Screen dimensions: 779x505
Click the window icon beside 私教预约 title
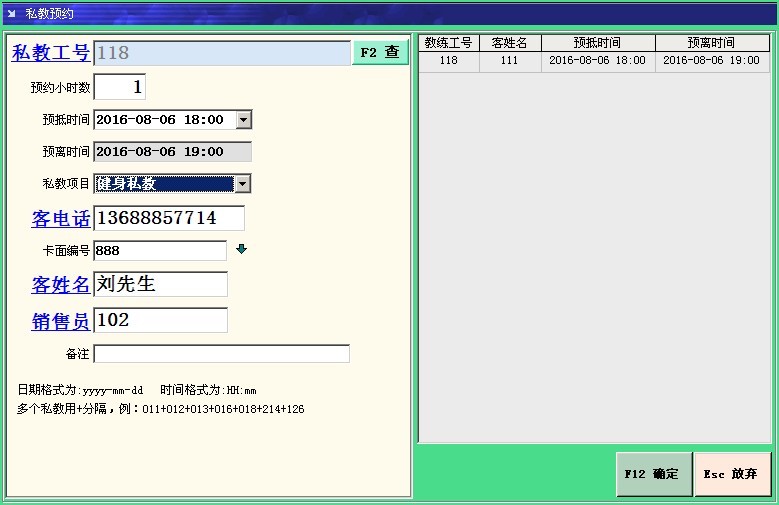[11, 13]
